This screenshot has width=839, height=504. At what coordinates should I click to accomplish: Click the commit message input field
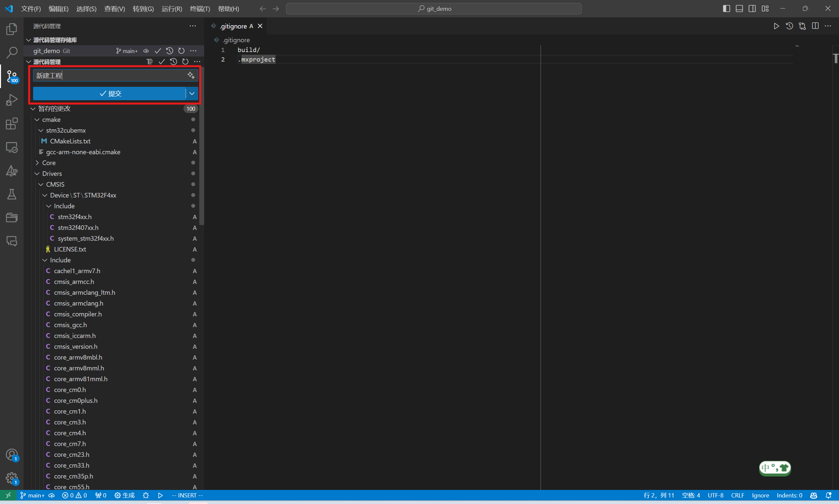(109, 75)
